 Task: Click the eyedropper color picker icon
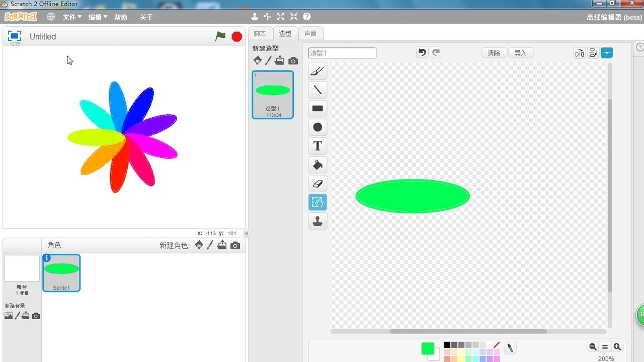coord(510,348)
